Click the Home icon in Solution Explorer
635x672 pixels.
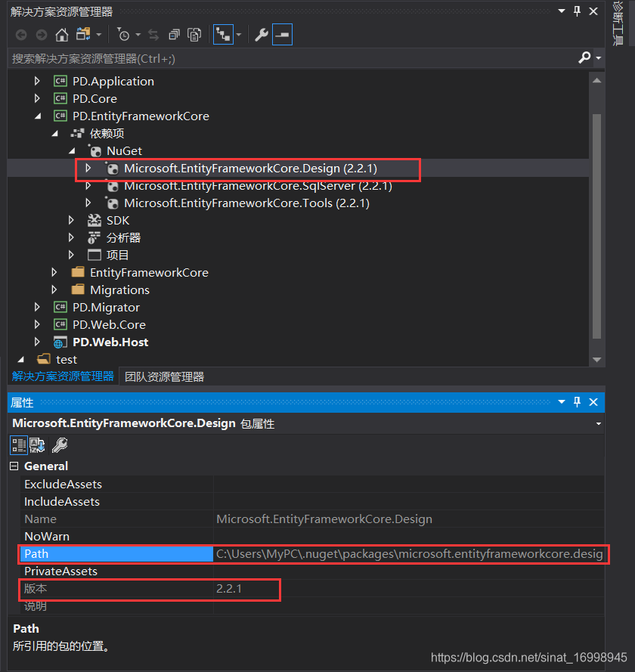coord(62,35)
